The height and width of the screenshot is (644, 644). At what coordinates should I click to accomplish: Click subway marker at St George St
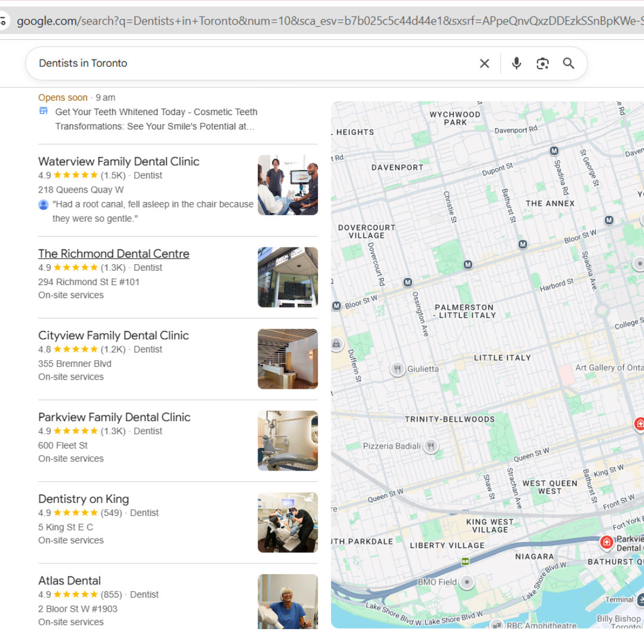(609, 220)
